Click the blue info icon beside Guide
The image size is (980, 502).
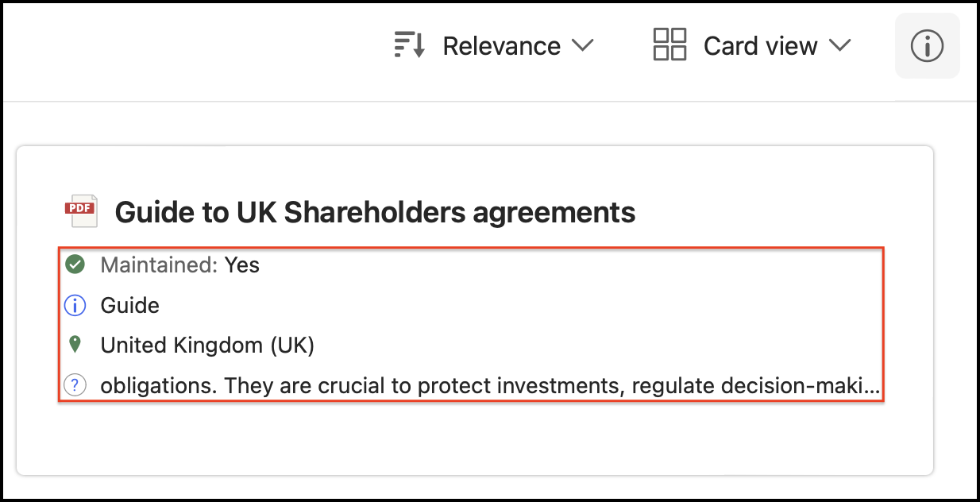[x=75, y=305]
